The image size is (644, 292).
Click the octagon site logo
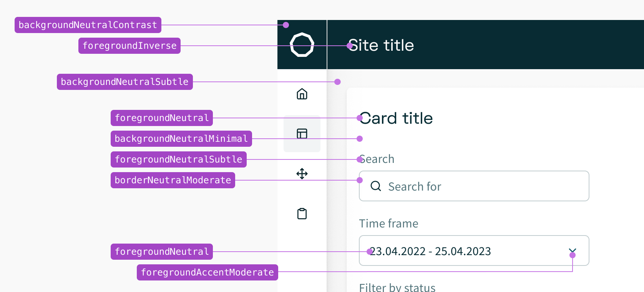pyautogui.click(x=302, y=45)
